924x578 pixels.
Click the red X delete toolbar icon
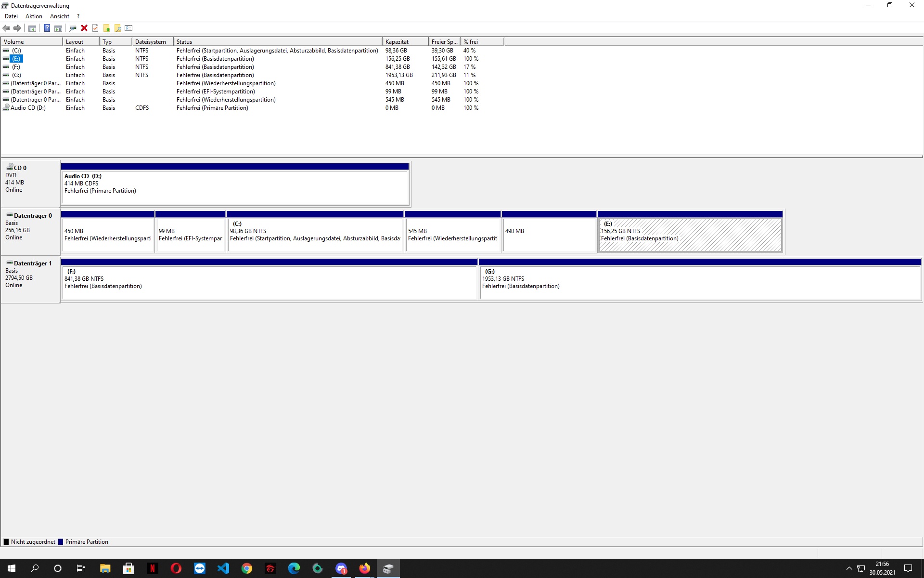click(84, 28)
